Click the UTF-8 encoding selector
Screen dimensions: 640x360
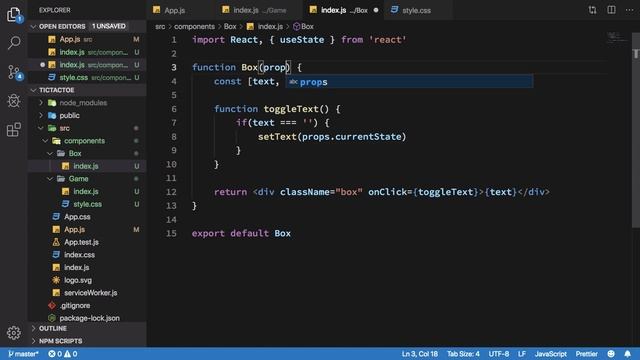499,354
